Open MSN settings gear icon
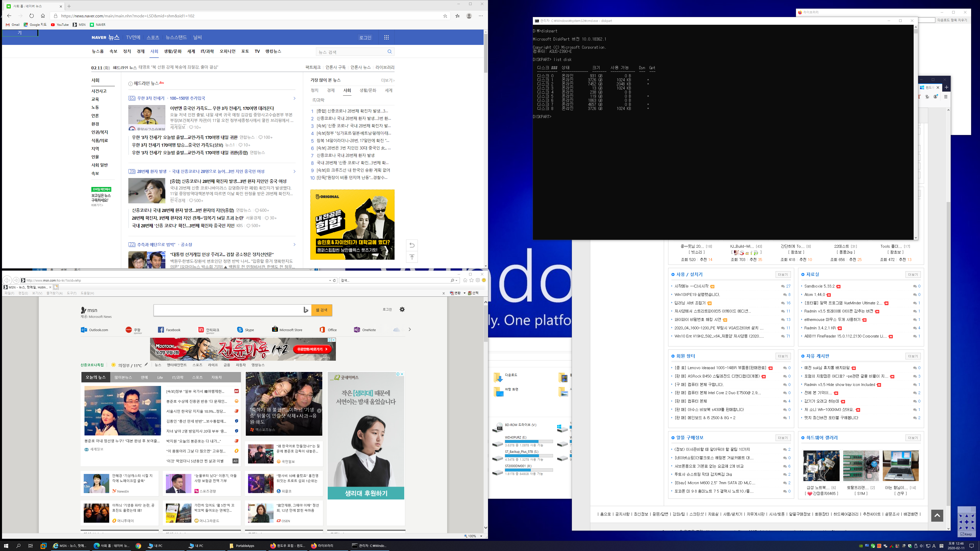980x551 pixels. point(402,309)
